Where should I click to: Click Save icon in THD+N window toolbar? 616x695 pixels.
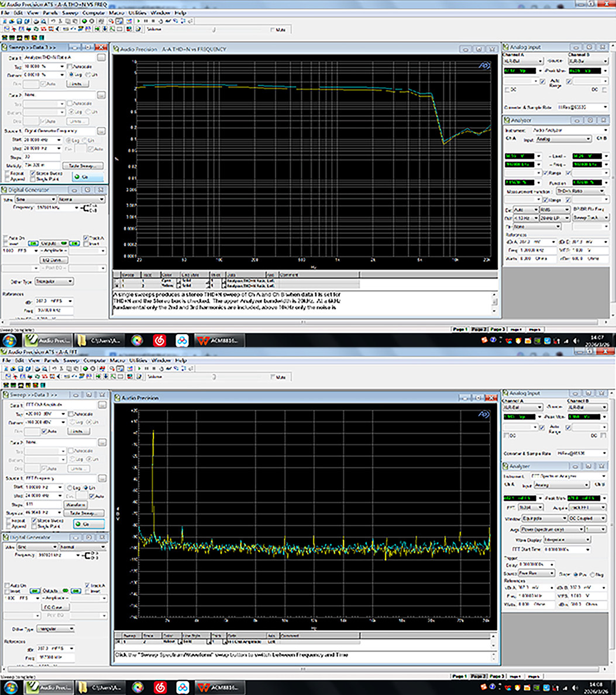click(x=19, y=21)
